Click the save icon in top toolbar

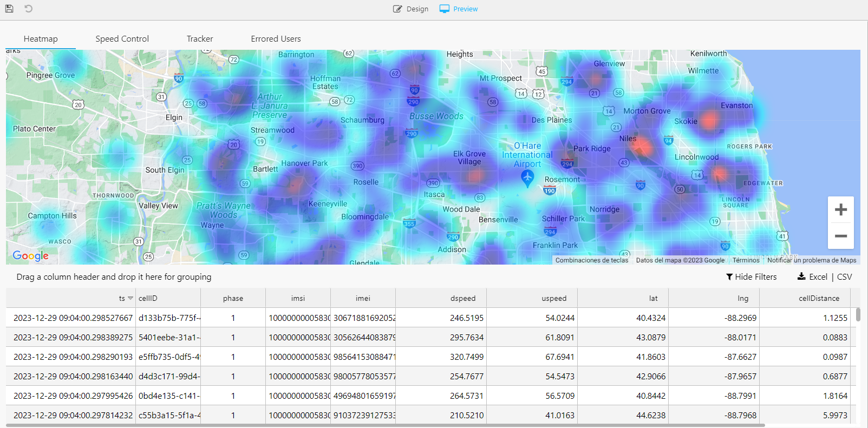9,9
